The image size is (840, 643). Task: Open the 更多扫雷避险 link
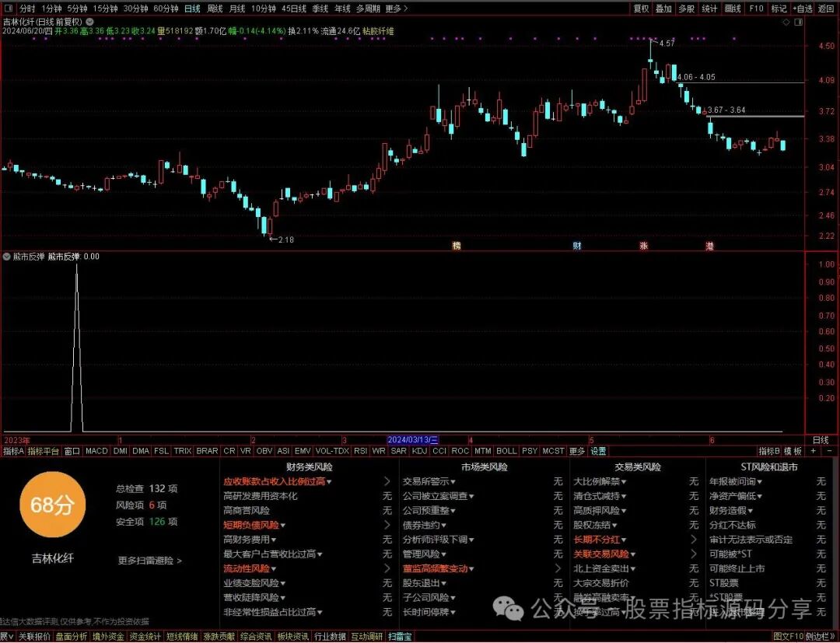[x=149, y=561]
